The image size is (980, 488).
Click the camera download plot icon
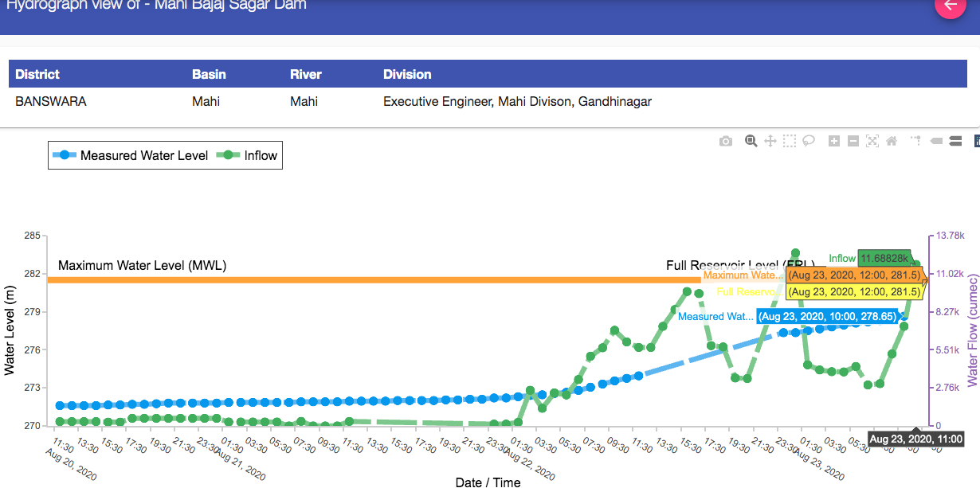point(725,141)
